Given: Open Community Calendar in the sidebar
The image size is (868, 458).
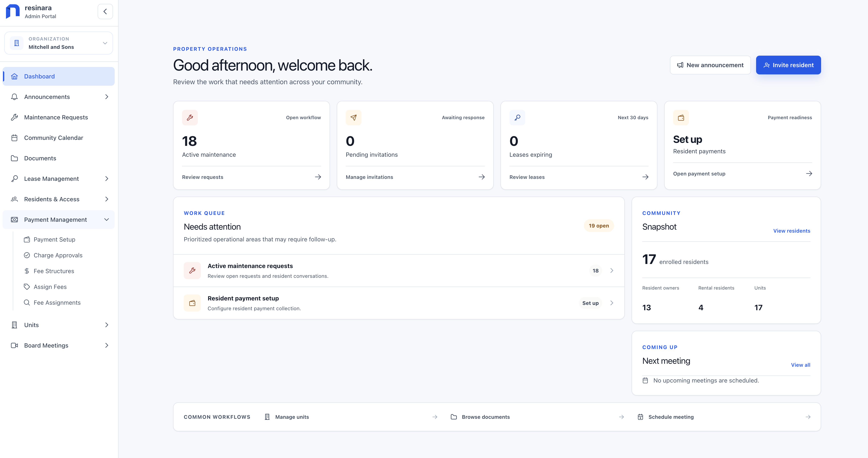Looking at the screenshot, I should coord(59,138).
